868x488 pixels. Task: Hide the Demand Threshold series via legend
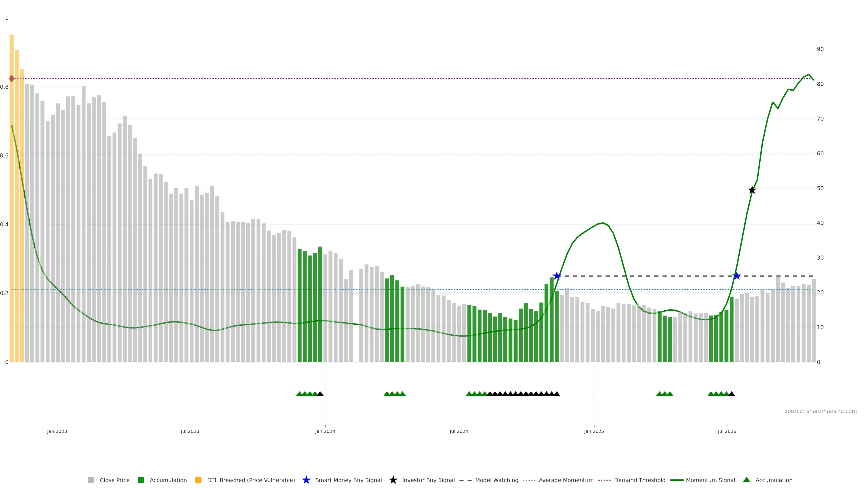point(639,480)
